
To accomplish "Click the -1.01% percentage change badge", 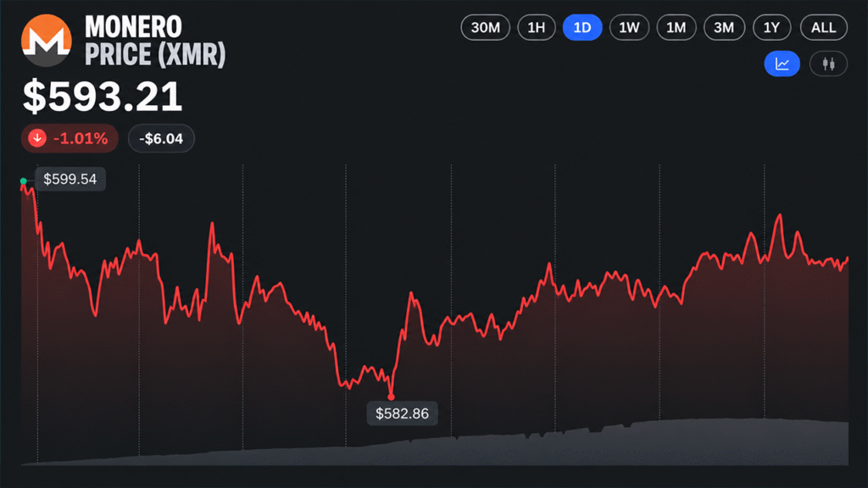I will 70,138.
